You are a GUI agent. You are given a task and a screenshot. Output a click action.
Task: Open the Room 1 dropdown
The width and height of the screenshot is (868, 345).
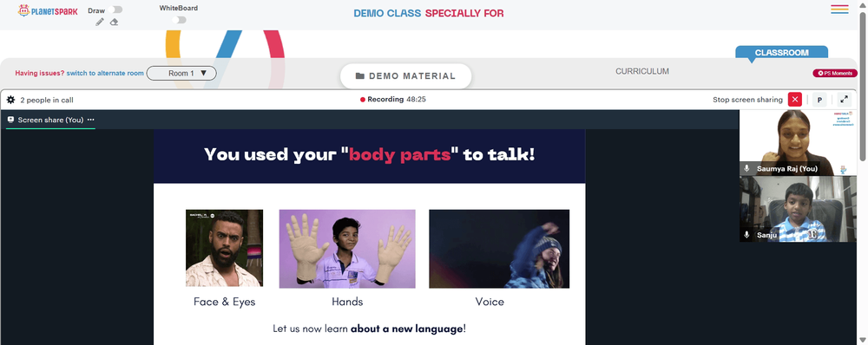click(181, 73)
